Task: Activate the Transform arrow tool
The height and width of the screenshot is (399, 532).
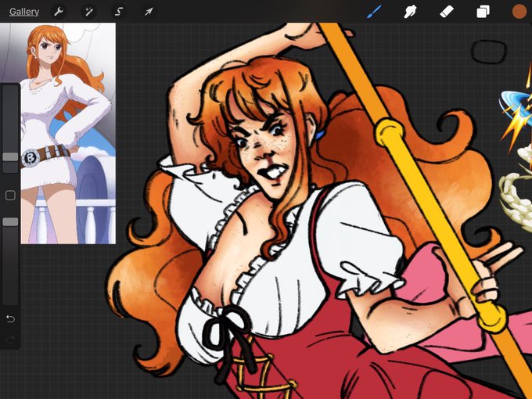Action: click(x=149, y=12)
